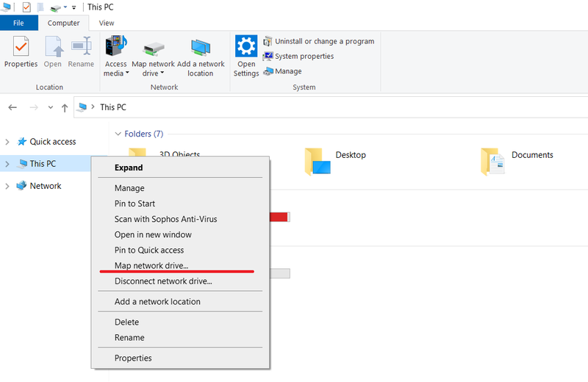This screenshot has height=382, width=588.
Task: Open the File ribbon tab
Action: [19, 24]
